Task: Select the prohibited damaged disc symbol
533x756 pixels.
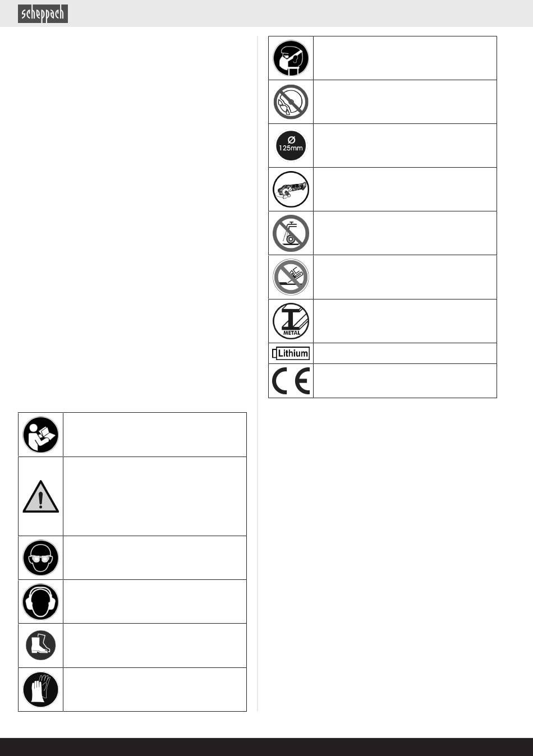Action: 291,102
